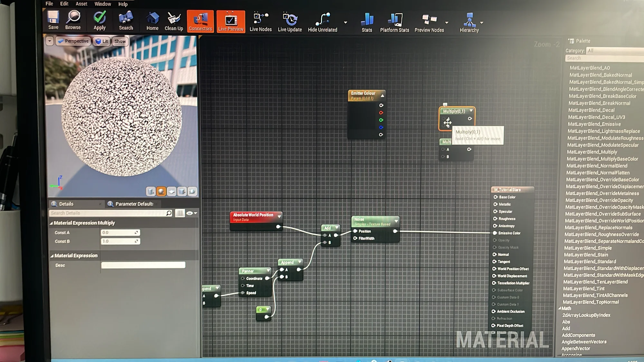Open the Asset menu

[81, 4]
